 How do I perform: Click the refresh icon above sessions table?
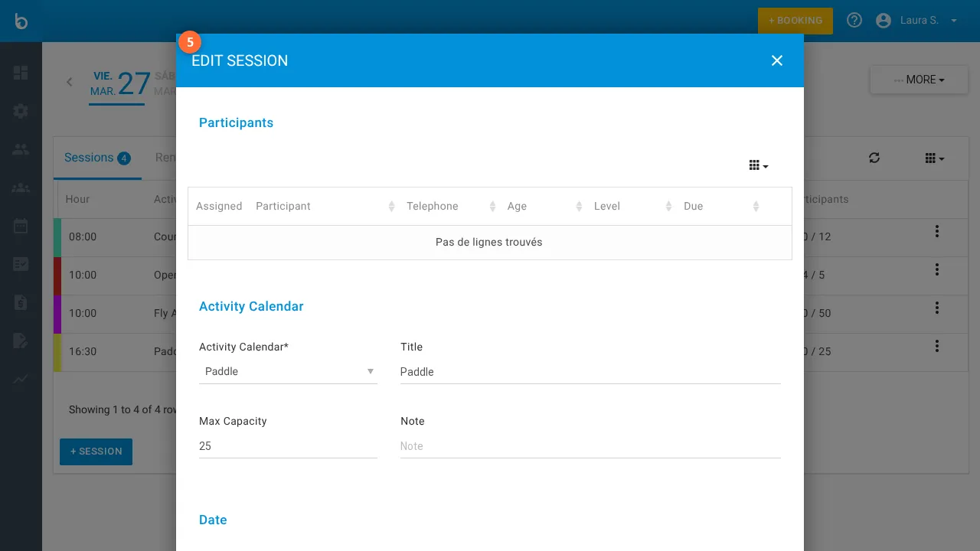coord(874,158)
